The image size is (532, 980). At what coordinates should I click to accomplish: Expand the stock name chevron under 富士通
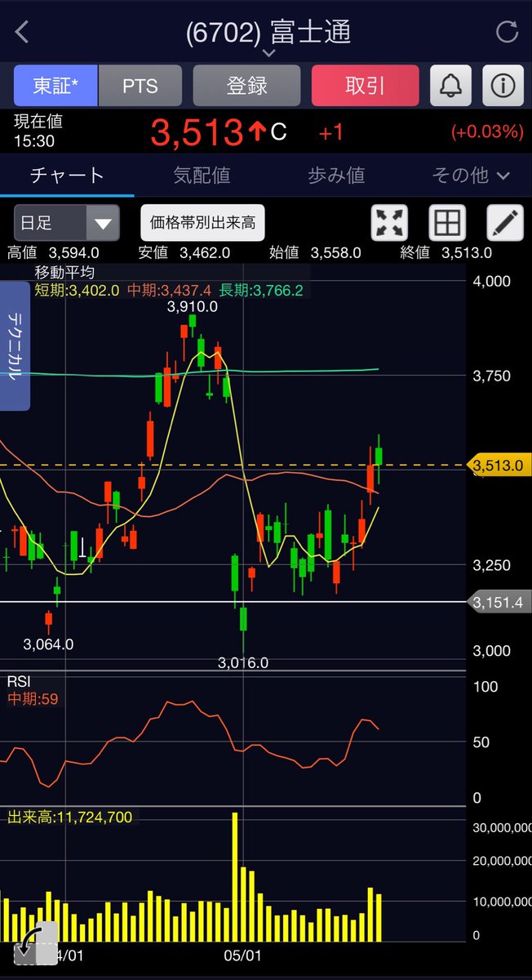point(268,54)
